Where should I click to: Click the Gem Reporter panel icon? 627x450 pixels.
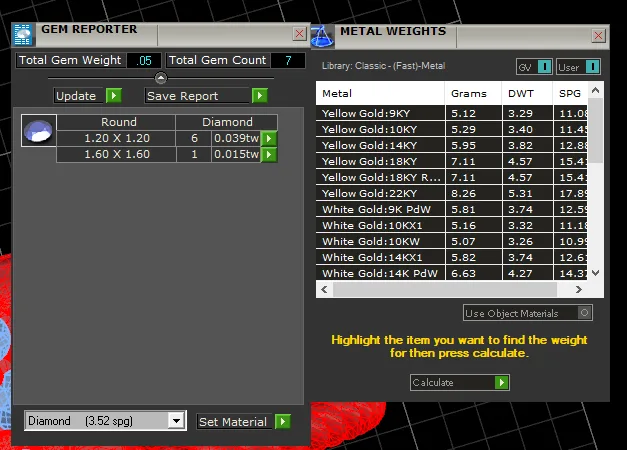click(23, 35)
